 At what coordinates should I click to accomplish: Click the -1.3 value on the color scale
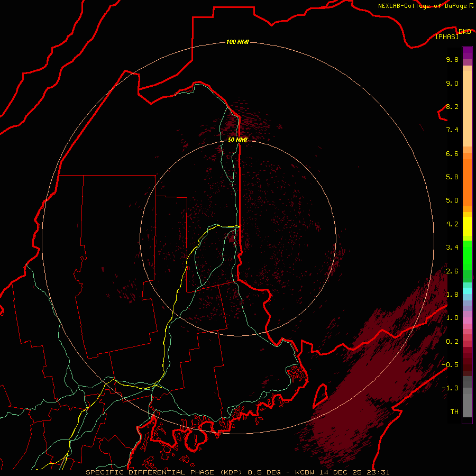point(450,388)
